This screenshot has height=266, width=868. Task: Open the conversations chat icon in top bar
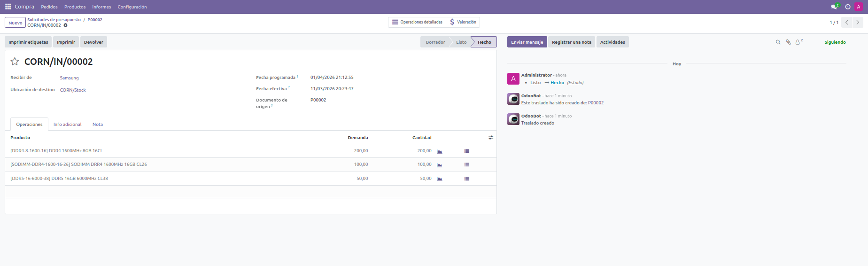[x=834, y=7]
